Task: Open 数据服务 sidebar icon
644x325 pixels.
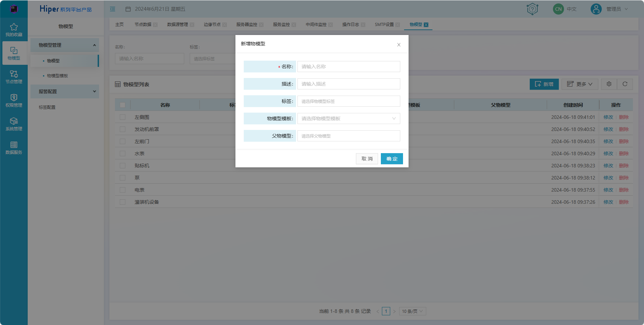Action: coord(14,144)
